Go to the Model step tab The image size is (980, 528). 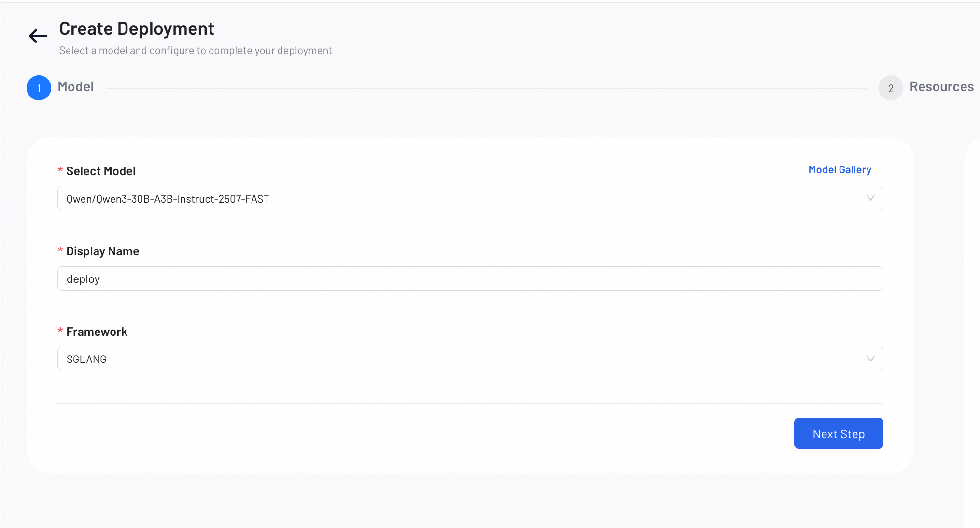pos(76,87)
